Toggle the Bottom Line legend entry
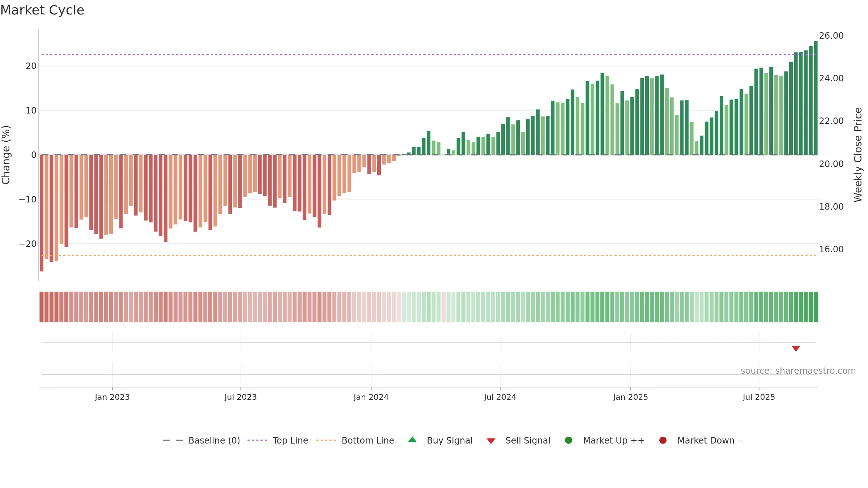Image resolution: width=868 pixels, height=488 pixels. point(355,440)
